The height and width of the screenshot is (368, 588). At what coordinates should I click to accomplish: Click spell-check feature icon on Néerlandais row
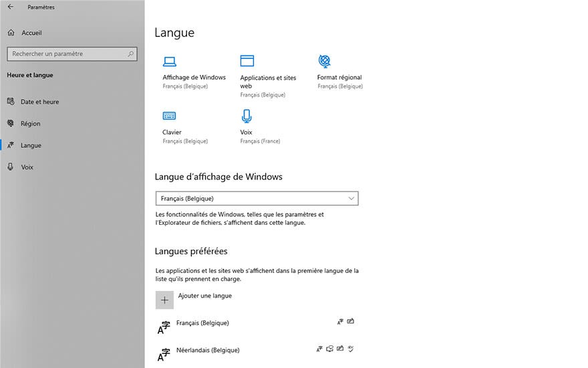[x=351, y=349]
